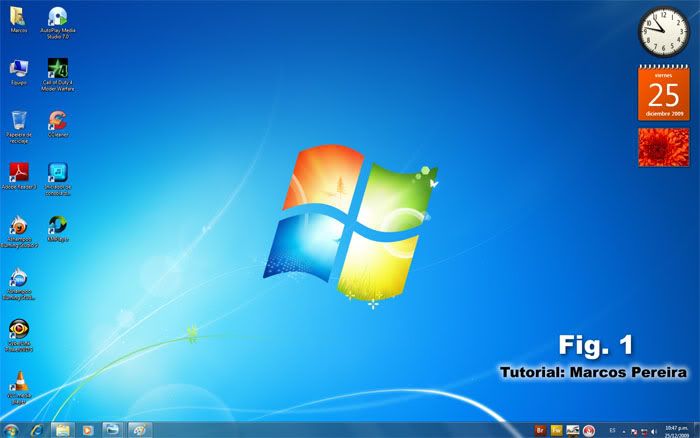Launch Internet Explorer from the taskbar
This screenshot has height=438, width=700.
click(x=37, y=430)
